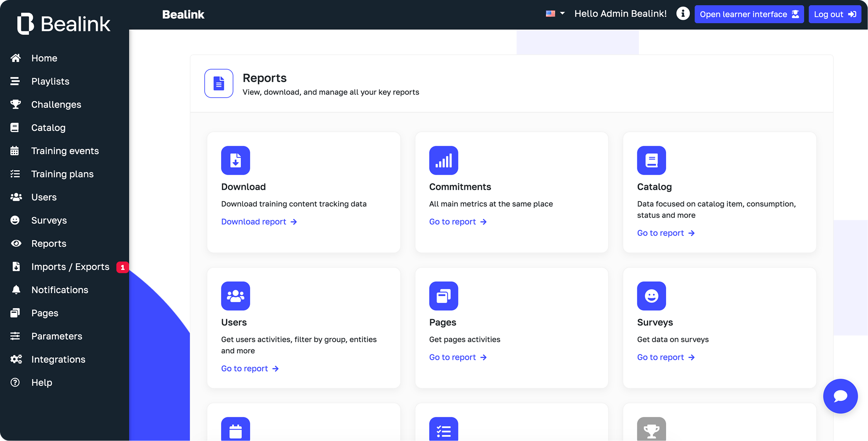Click the calendar card icon at bottom
The height and width of the screenshot is (441, 868).
tap(235, 430)
